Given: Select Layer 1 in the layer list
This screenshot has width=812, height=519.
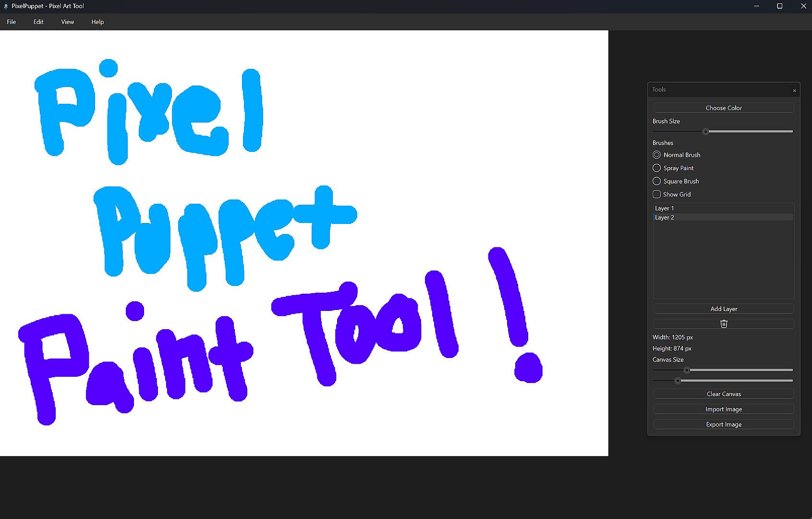Looking at the screenshot, I should pos(723,208).
